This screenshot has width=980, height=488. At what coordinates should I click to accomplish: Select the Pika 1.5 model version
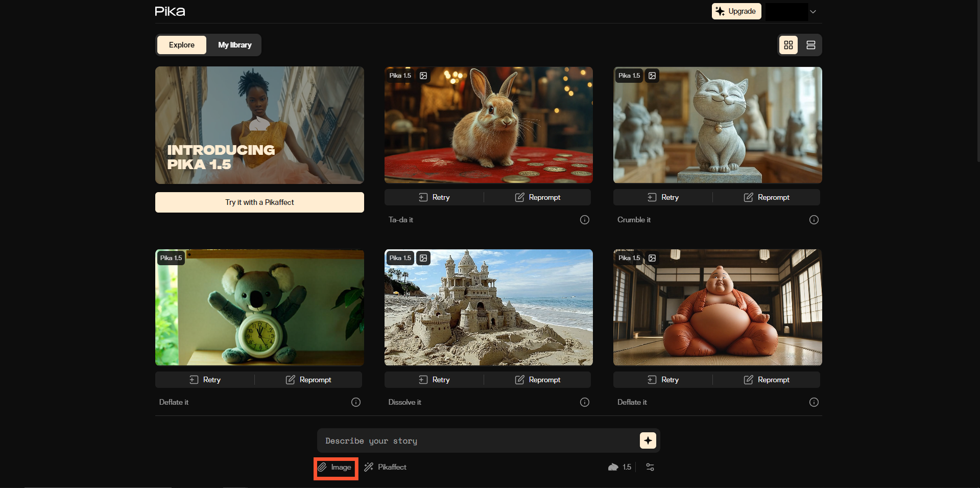[x=619, y=467]
